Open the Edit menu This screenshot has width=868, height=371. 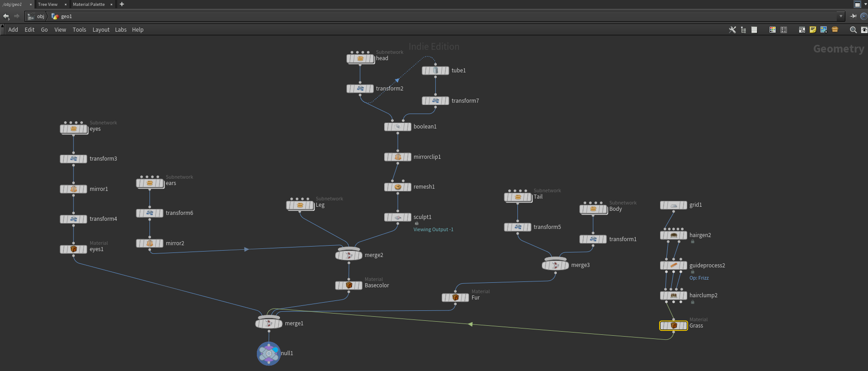click(x=29, y=30)
